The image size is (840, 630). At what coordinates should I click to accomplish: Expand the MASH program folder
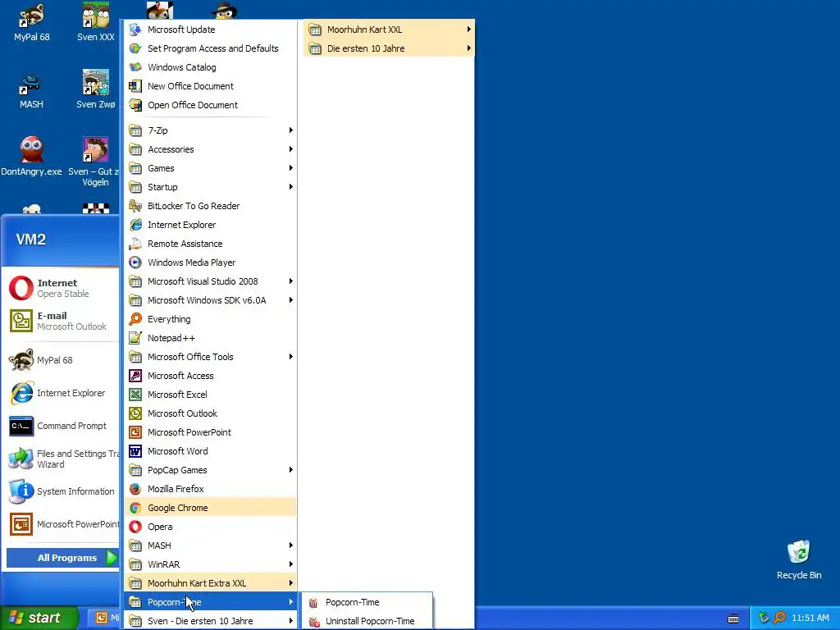[211, 546]
